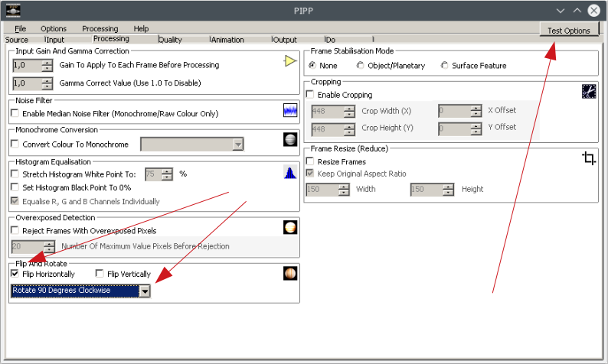Increase the gain value with up arrow
Viewport: 608px width, 364px height.
(47, 62)
